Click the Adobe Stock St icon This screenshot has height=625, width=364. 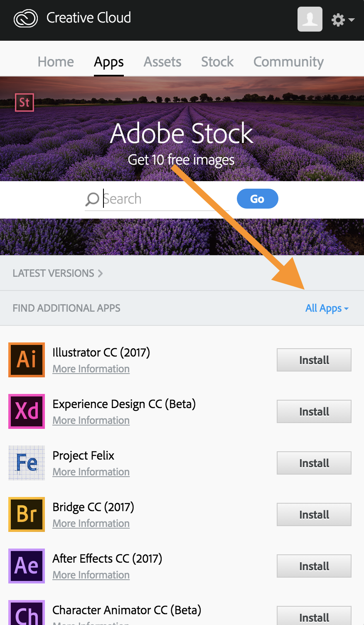[x=25, y=102]
